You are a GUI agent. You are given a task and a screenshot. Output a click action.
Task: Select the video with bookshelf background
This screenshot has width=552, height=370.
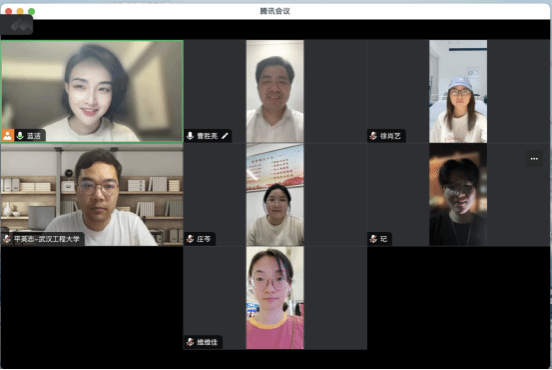92,194
